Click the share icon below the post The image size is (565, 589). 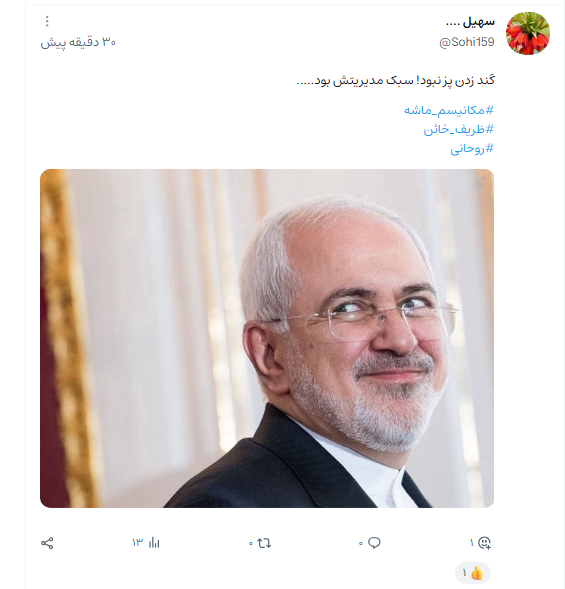coord(47,543)
